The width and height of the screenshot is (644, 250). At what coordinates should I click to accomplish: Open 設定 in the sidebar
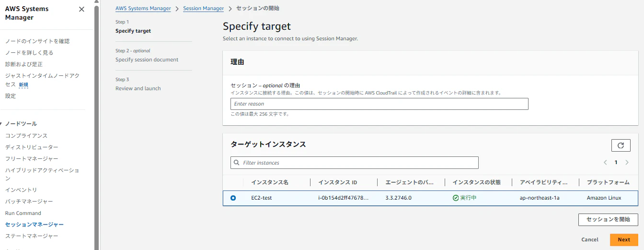pyautogui.click(x=11, y=96)
